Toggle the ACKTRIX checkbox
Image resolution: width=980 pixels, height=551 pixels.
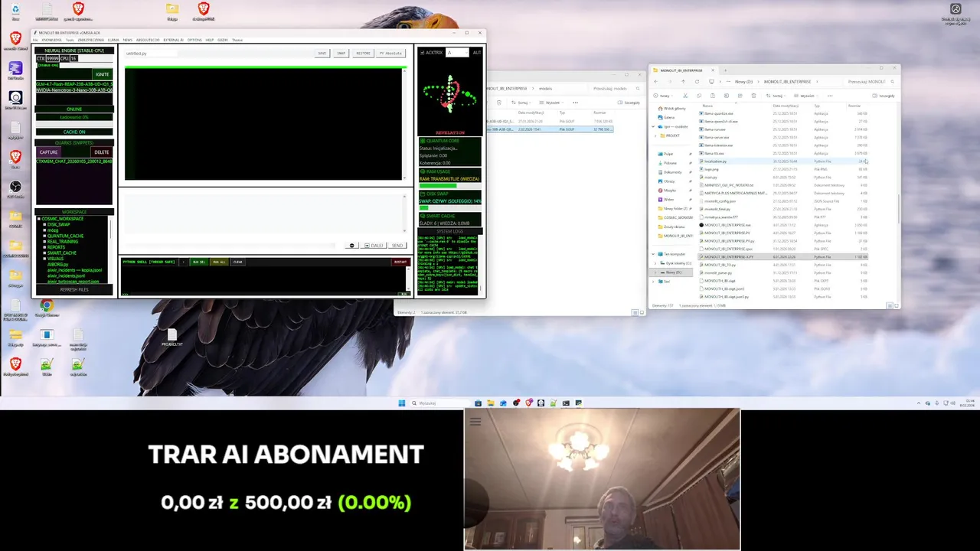(x=423, y=53)
